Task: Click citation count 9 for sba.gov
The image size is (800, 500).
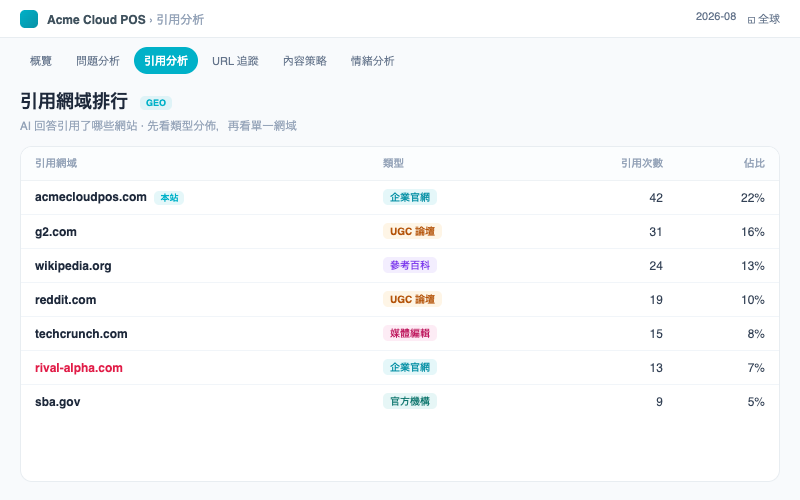Action: [x=659, y=402]
